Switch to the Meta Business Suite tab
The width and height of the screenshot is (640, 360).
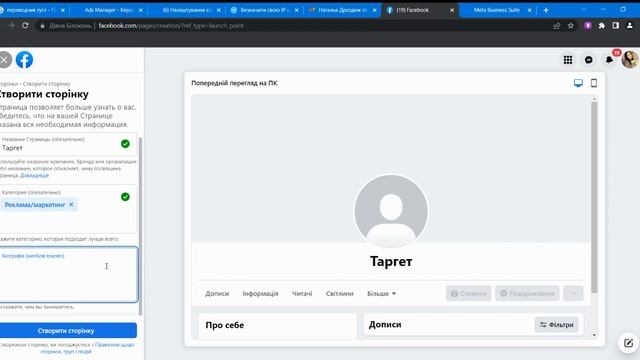[497, 10]
